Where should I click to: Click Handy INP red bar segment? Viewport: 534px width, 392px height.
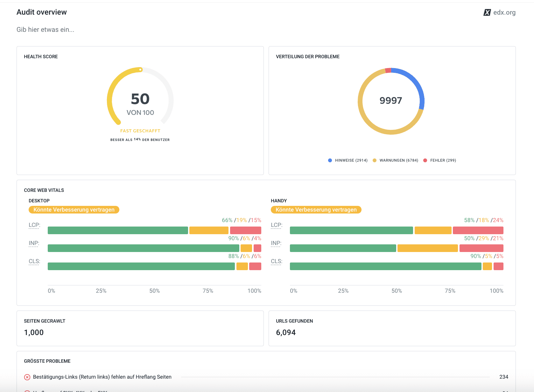(x=481, y=248)
